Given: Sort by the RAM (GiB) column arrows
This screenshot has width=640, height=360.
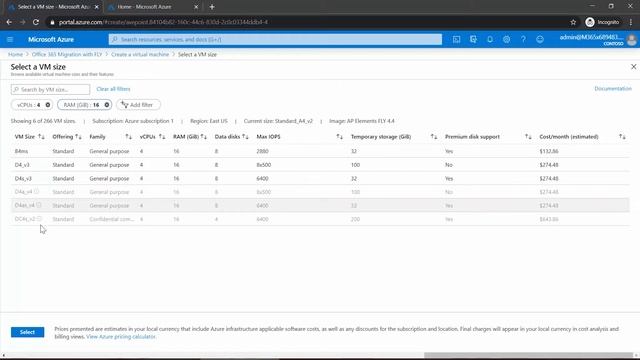Looking at the screenshot, I should 204,137.
